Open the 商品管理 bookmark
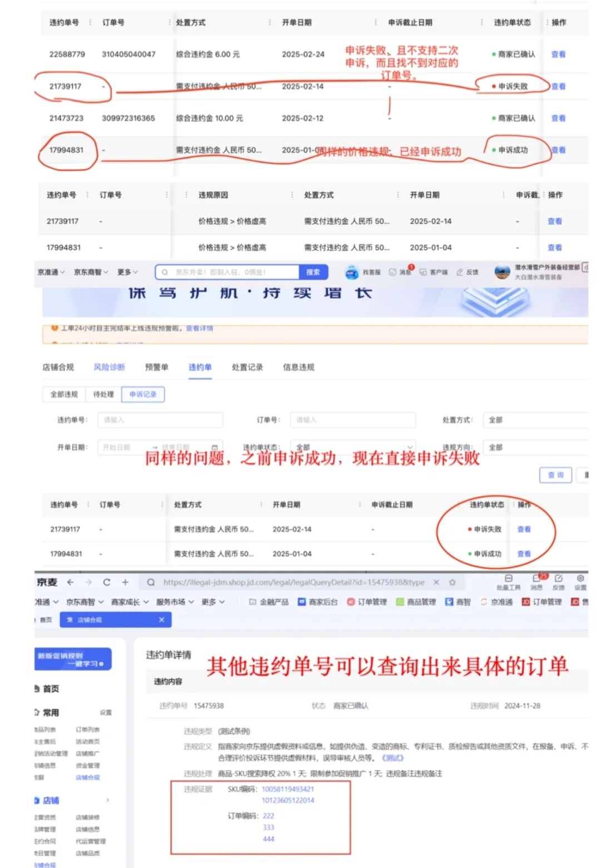Screen dimensions: 601x868 pyautogui.click(x=416, y=602)
